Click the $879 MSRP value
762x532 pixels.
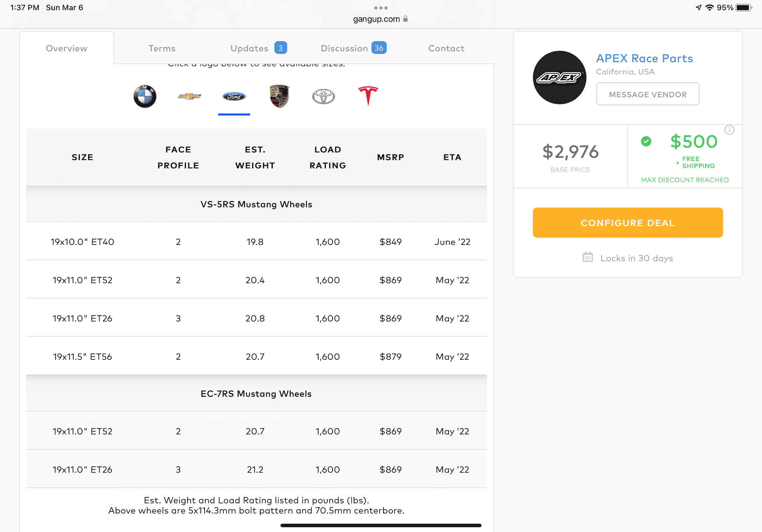391,357
